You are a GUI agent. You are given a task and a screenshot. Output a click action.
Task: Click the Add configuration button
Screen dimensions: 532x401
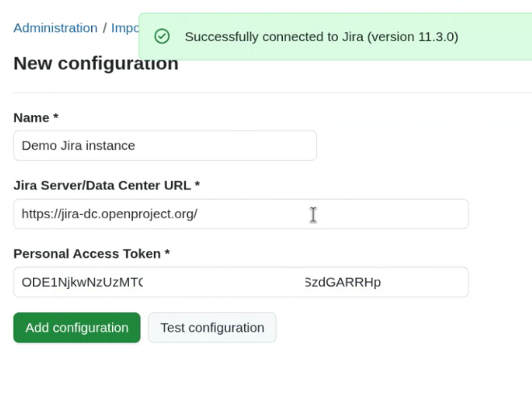[77, 328]
